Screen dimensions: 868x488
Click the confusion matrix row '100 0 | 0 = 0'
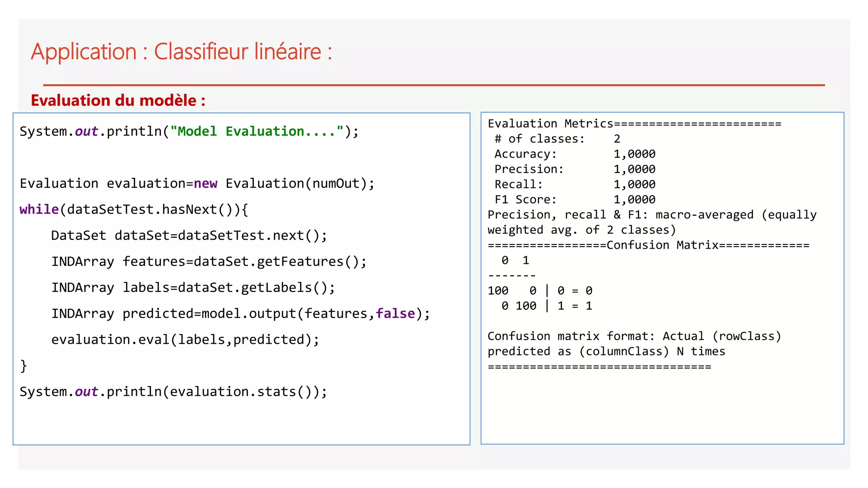point(540,291)
